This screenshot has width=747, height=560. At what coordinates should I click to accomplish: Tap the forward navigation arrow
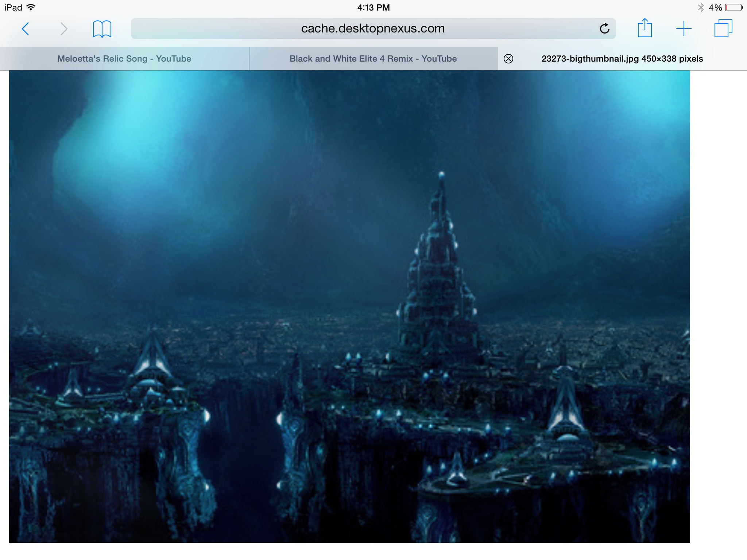(x=64, y=29)
